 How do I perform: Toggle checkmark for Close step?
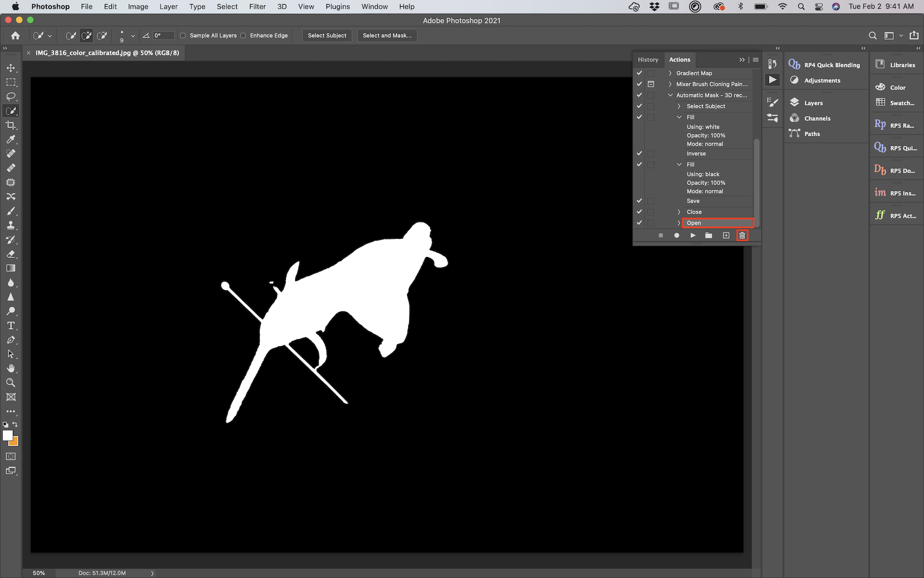coord(640,212)
